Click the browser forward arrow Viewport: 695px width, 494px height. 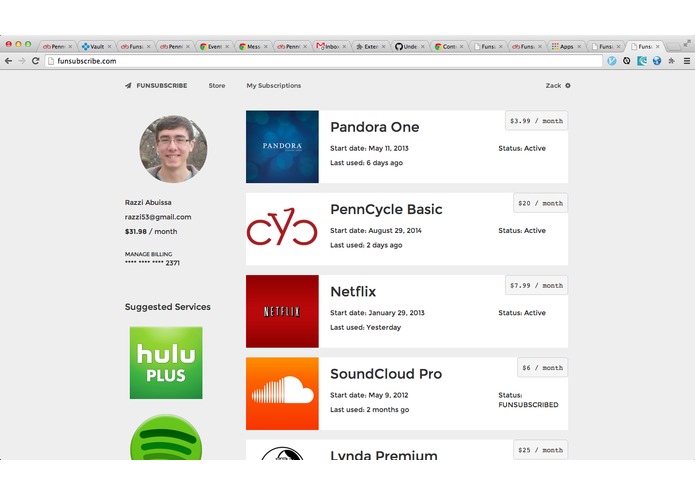tap(22, 61)
